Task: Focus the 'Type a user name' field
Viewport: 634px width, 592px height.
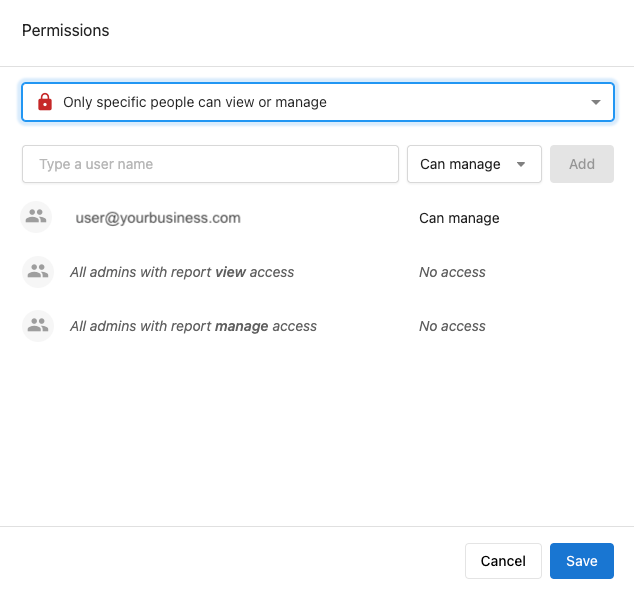Action: [210, 164]
